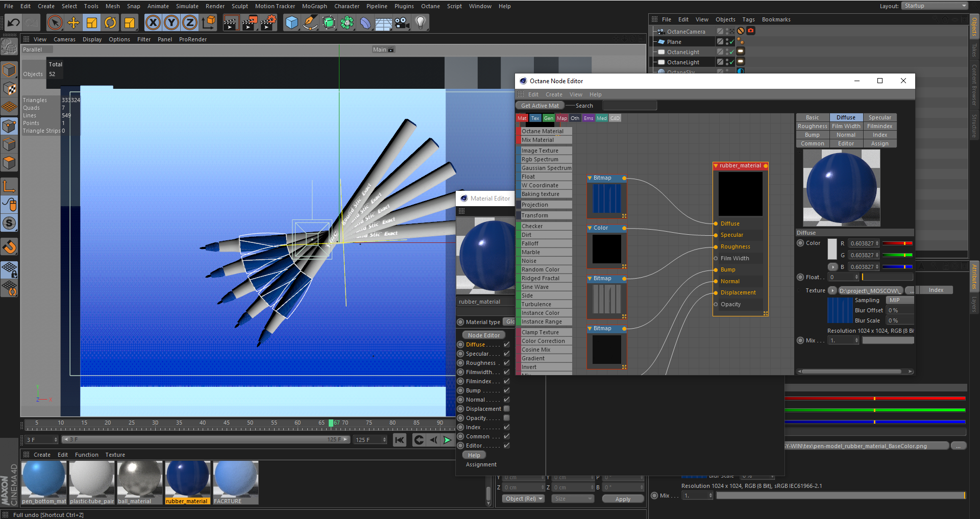This screenshot has width=980, height=519.
Task: Switch to Specular tab in Node Editor
Action: point(880,117)
